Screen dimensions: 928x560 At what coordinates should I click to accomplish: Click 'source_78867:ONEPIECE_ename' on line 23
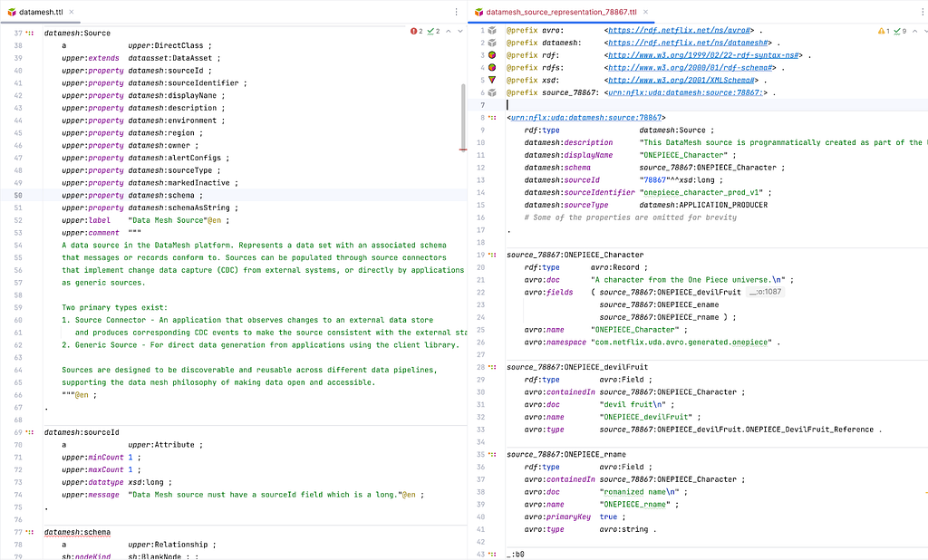(x=659, y=304)
